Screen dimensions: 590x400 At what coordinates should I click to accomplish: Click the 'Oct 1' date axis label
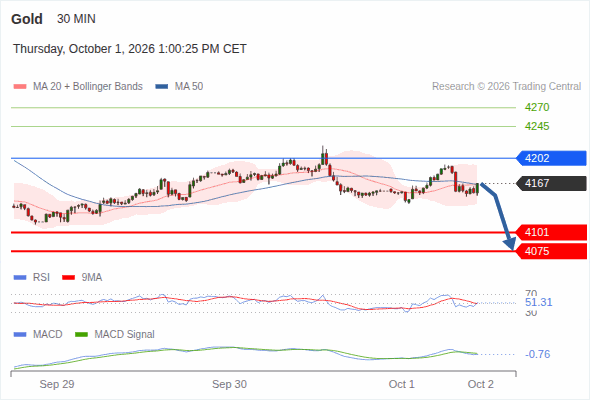coord(401,385)
